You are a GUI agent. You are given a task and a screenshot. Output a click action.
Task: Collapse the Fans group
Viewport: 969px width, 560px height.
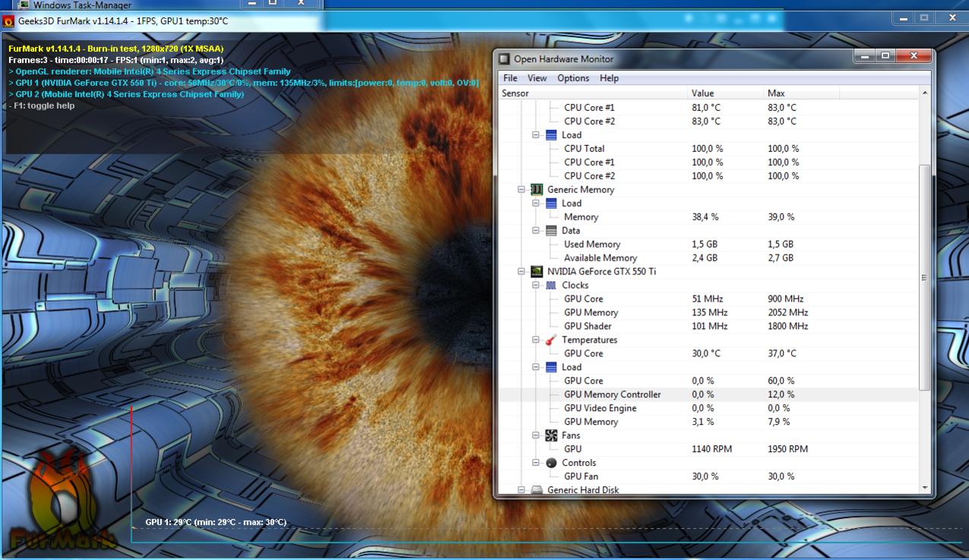pos(536,436)
